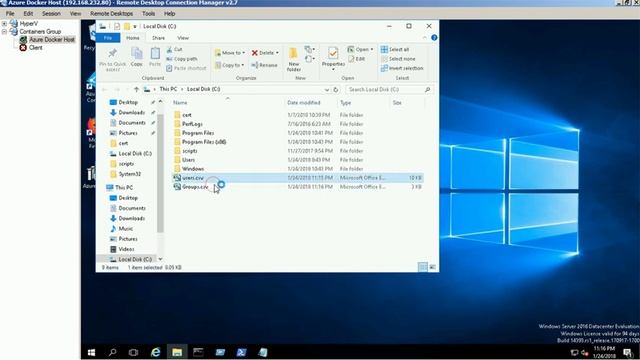Viewport: 640px width, 360px height.
Task: Select the Groups.csv file
Action: [x=195, y=187]
